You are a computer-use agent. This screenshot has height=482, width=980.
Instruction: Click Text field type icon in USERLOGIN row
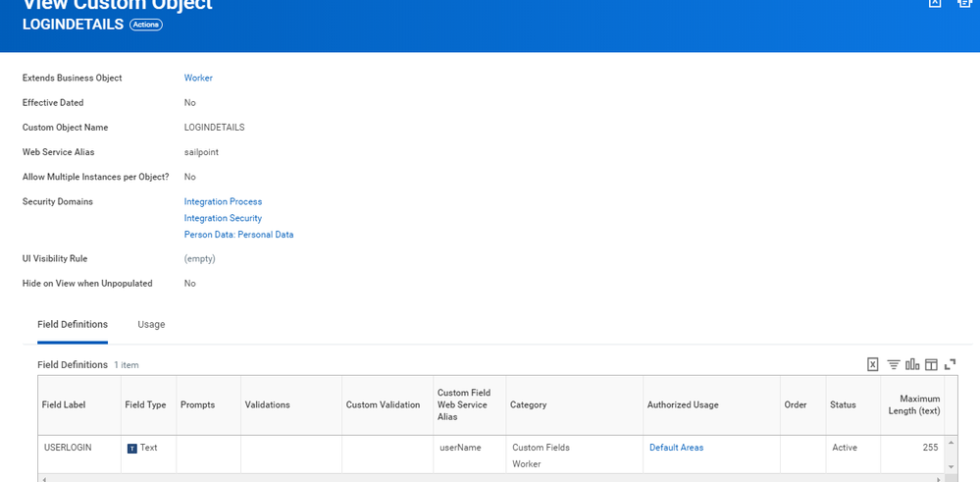coord(132,449)
